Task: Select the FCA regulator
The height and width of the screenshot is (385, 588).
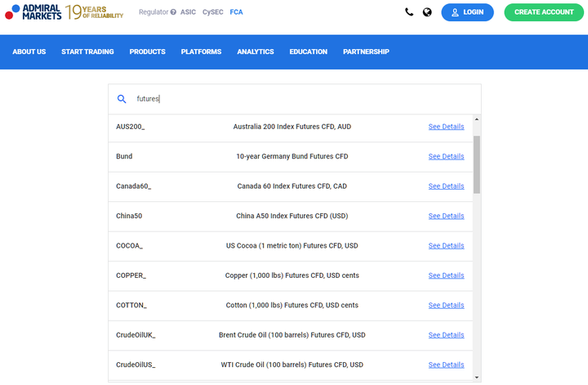Action: pyautogui.click(x=236, y=12)
